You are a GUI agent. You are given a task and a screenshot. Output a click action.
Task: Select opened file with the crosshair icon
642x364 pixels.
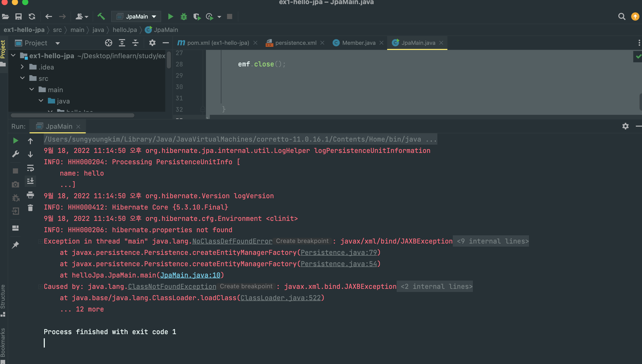pyautogui.click(x=109, y=43)
